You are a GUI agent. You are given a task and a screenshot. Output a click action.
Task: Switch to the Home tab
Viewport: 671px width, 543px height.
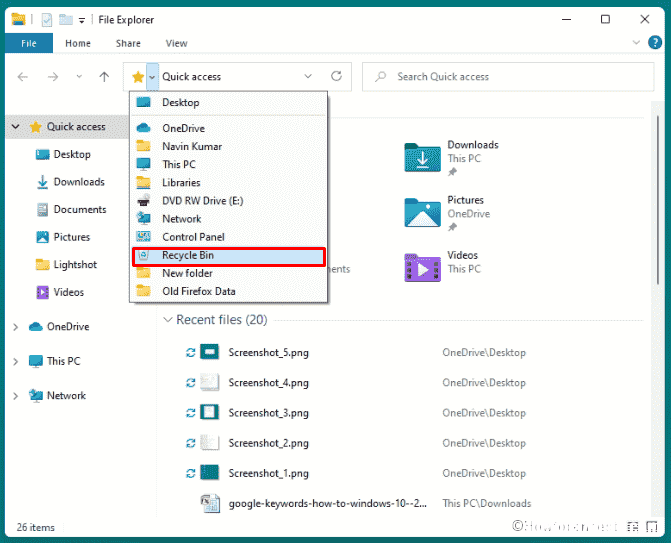click(x=77, y=43)
